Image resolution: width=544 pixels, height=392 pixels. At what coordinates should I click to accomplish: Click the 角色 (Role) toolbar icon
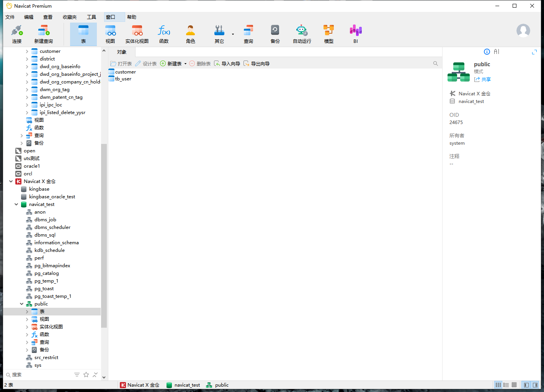coord(191,34)
